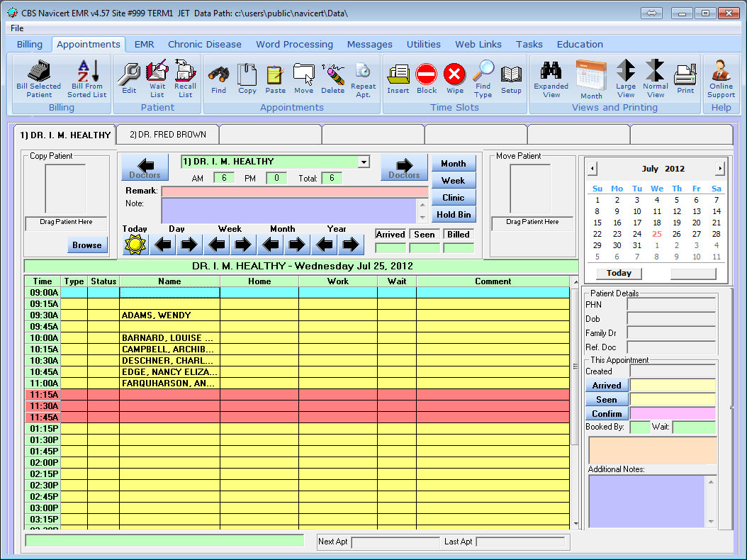The width and height of the screenshot is (747, 560).
Task: Select the Dr. Fred Brown tab
Action: pos(167,134)
